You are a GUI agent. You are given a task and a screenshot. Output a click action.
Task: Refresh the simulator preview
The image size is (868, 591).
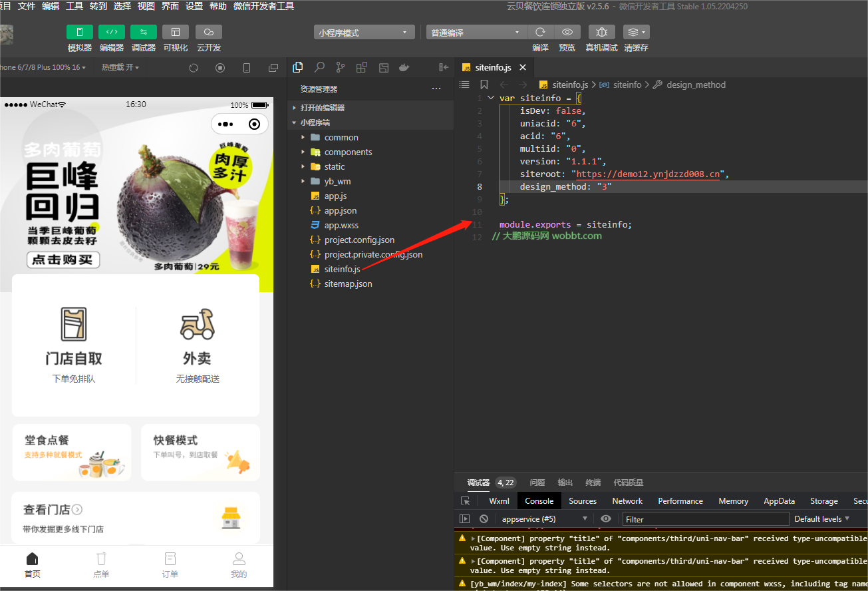(x=193, y=67)
